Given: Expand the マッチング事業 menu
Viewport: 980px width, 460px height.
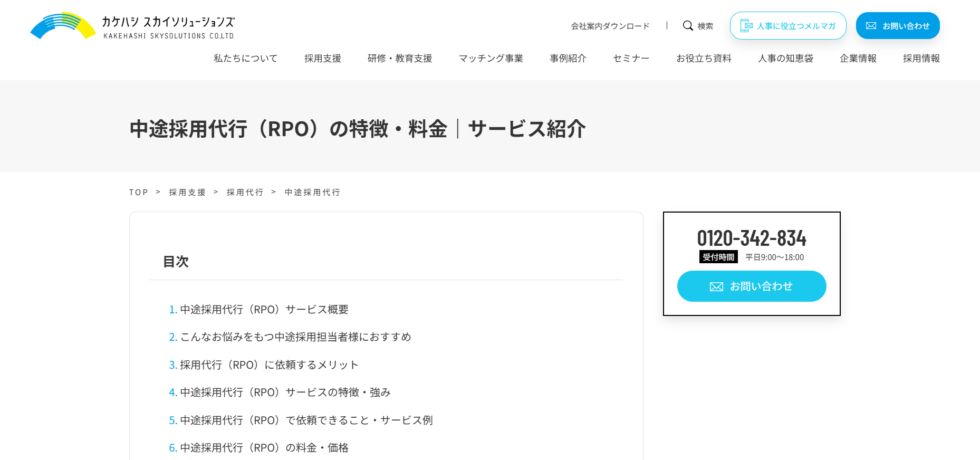Looking at the screenshot, I should [x=491, y=59].
